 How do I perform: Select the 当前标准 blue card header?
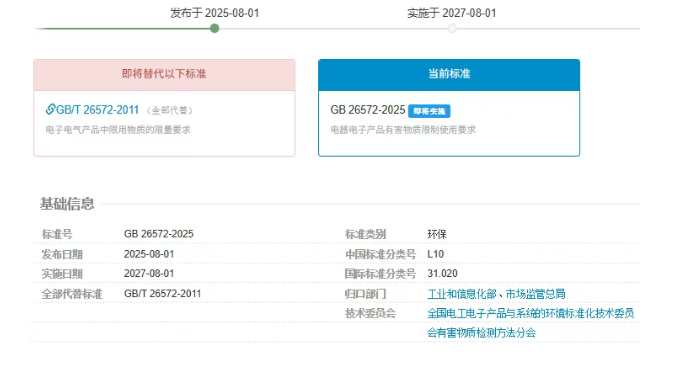coord(449,74)
